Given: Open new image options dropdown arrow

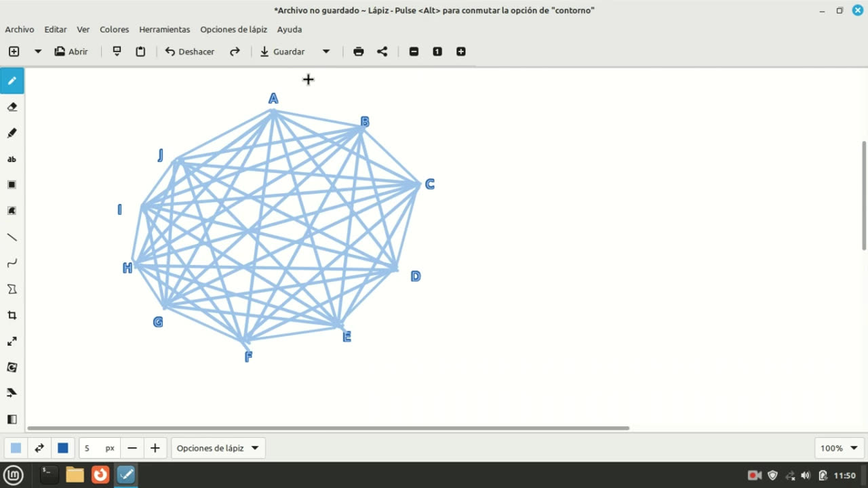Looking at the screenshot, I should [x=38, y=52].
